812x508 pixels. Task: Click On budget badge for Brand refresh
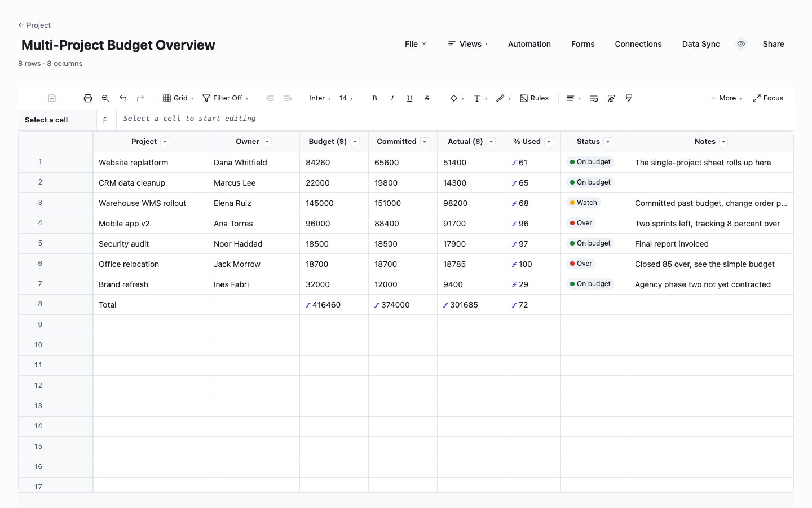(590, 284)
